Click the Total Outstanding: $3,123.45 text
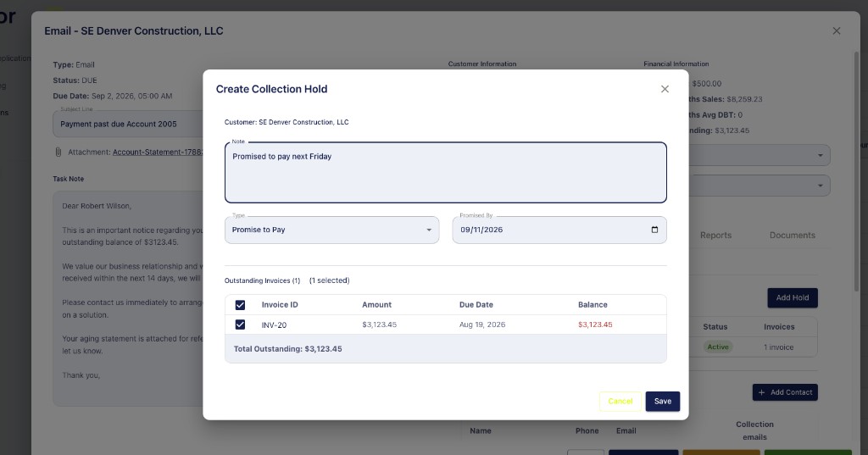The height and width of the screenshot is (455, 868). point(288,349)
